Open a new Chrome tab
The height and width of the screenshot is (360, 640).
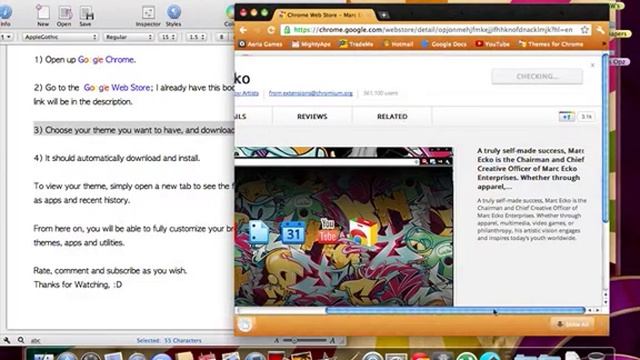(x=383, y=15)
